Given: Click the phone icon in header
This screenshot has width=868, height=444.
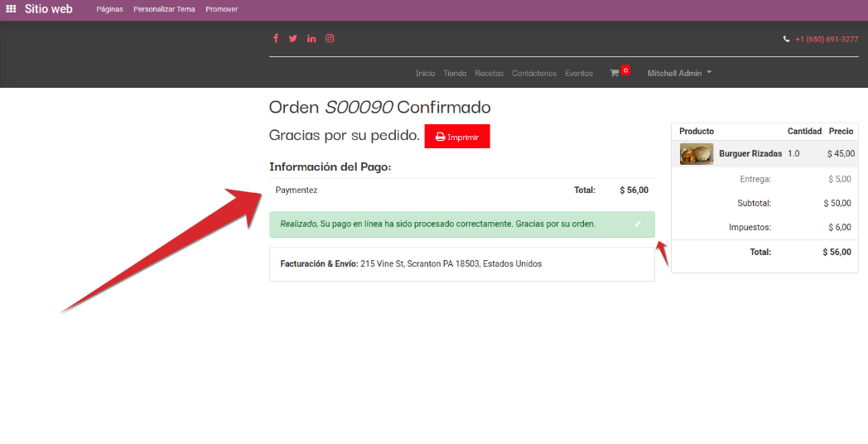Looking at the screenshot, I should [x=787, y=39].
